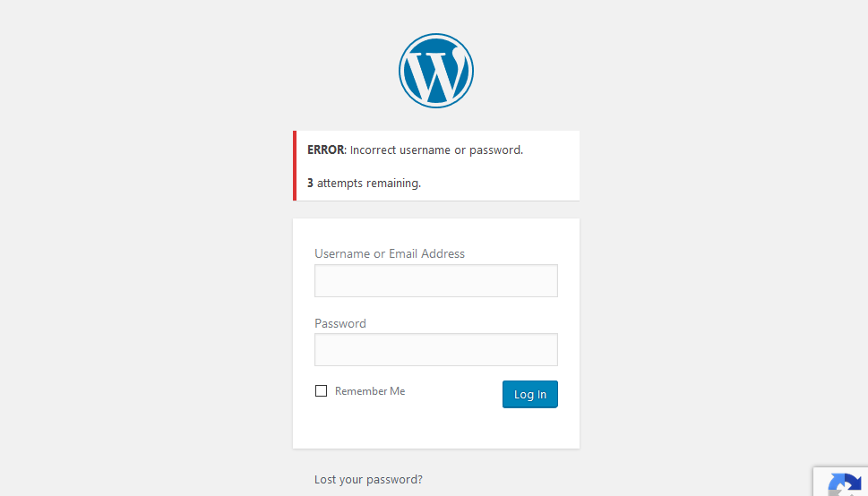Screen dimensions: 868x496
Task: Select the bold ERROR word in notice
Action: (x=325, y=150)
